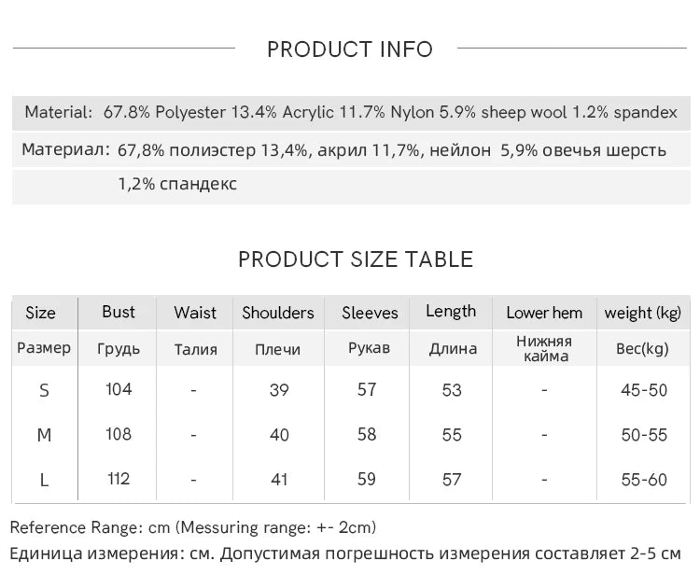The height and width of the screenshot is (588, 700).
Task: Click the M size row label
Action: [44, 435]
